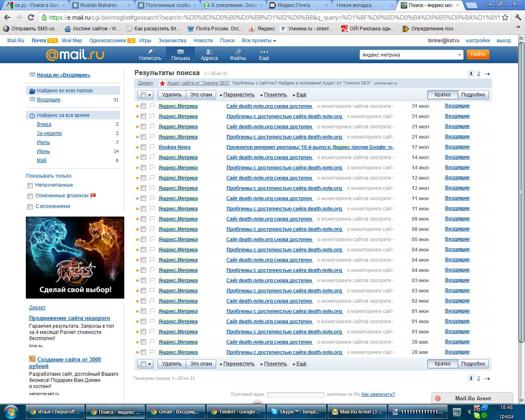This screenshot has width=525, height=420.
Task: Click next page arrow at bottom right
Action: 487,379
